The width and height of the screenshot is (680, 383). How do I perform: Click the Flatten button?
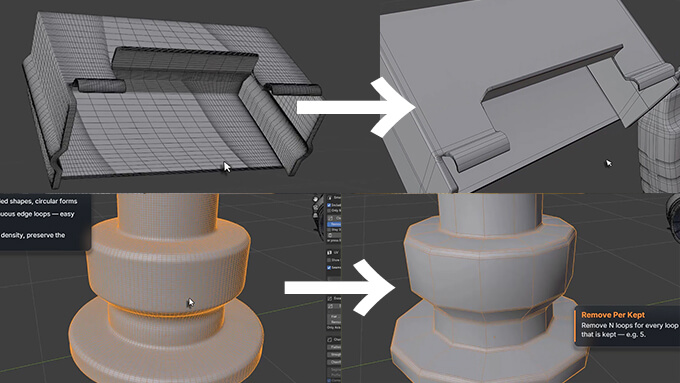334,347
